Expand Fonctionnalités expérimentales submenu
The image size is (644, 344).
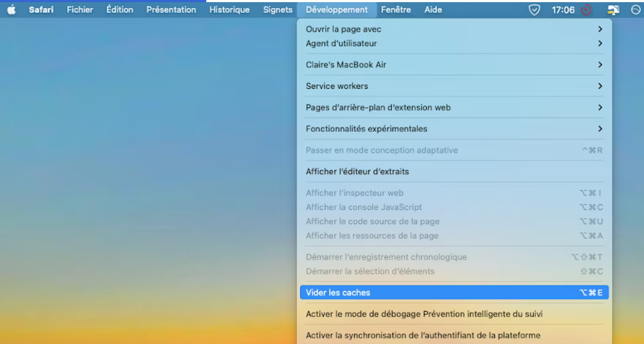click(454, 129)
